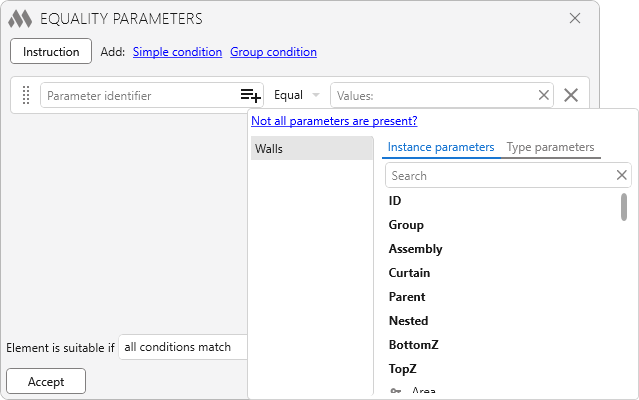Click the app logo in title bar
This screenshot has width=639, height=400.
click(20, 18)
